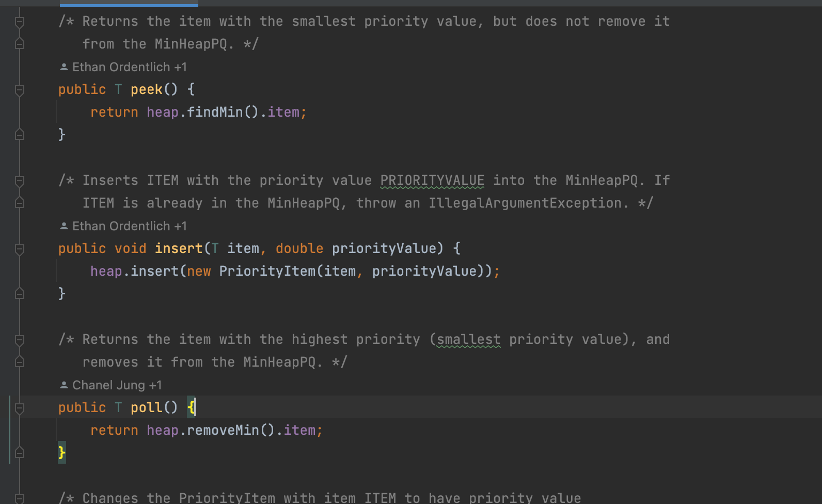This screenshot has width=822, height=504.
Task: Click the green change marker beside poll()
Action: point(10,430)
